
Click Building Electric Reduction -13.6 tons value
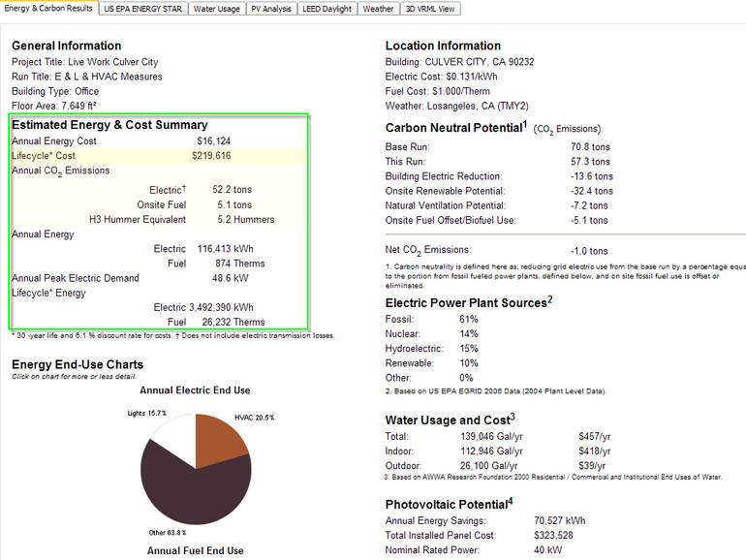(592, 176)
